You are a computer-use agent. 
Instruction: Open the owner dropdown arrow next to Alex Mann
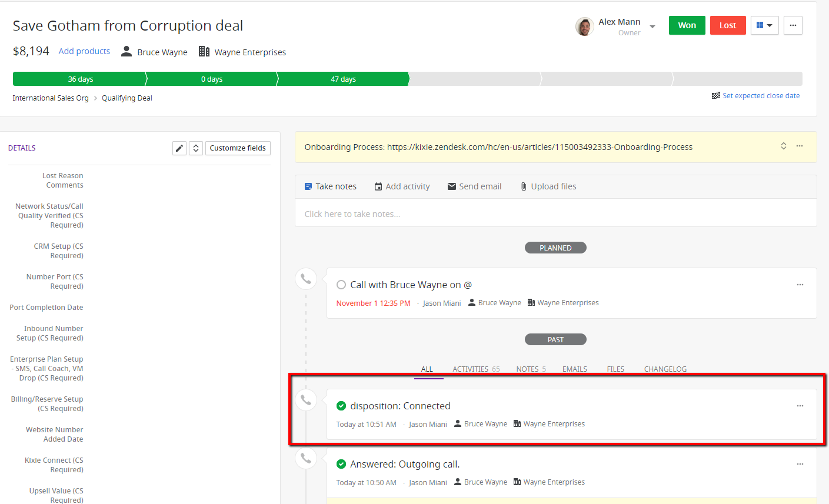coord(652,27)
